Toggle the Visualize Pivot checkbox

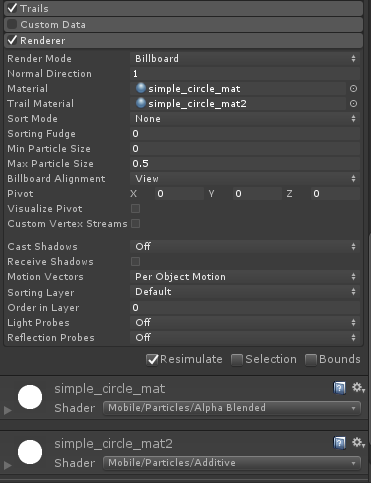pyautogui.click(x=135, y=209)
